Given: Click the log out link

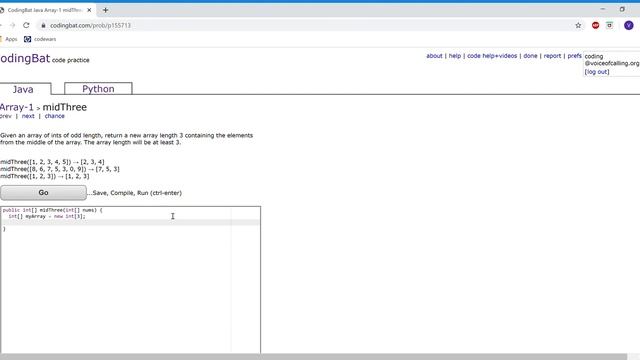Looking at the screenshot, I should pos(597,72).
